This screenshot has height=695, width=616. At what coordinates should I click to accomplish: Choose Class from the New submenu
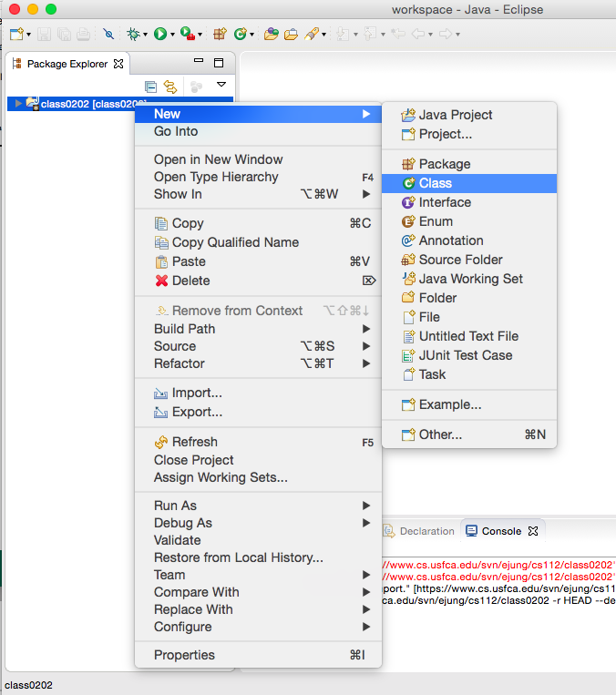coord(469,183)
